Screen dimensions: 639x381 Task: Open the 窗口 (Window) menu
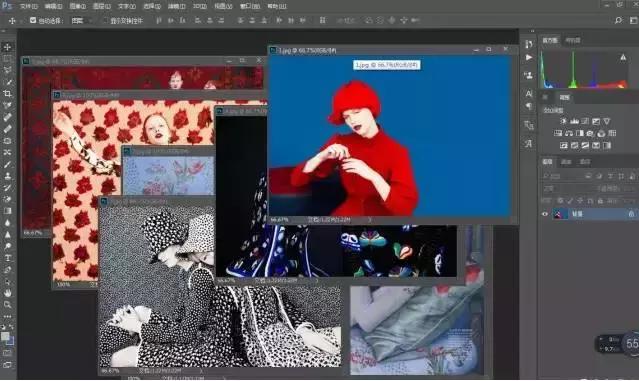(x=250, y=6)
